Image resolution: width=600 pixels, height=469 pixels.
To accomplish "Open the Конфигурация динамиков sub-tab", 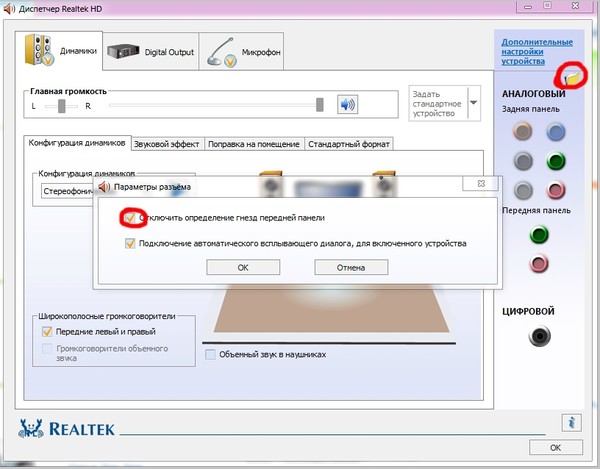I will coord(77,143).
